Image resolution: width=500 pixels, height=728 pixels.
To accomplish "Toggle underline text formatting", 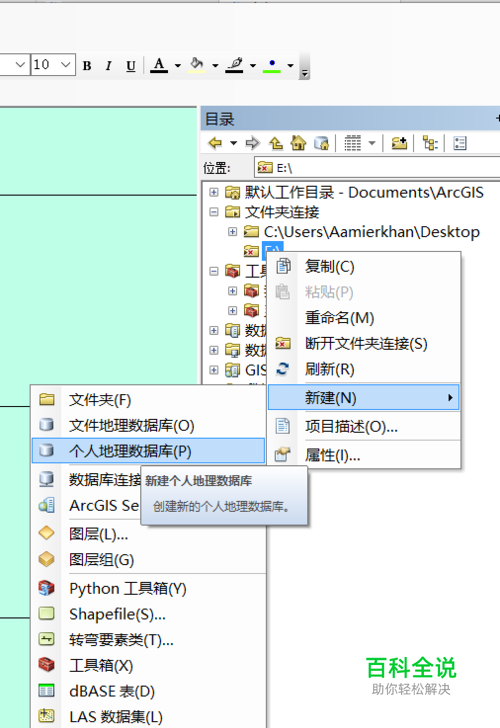I will point(130,65).
